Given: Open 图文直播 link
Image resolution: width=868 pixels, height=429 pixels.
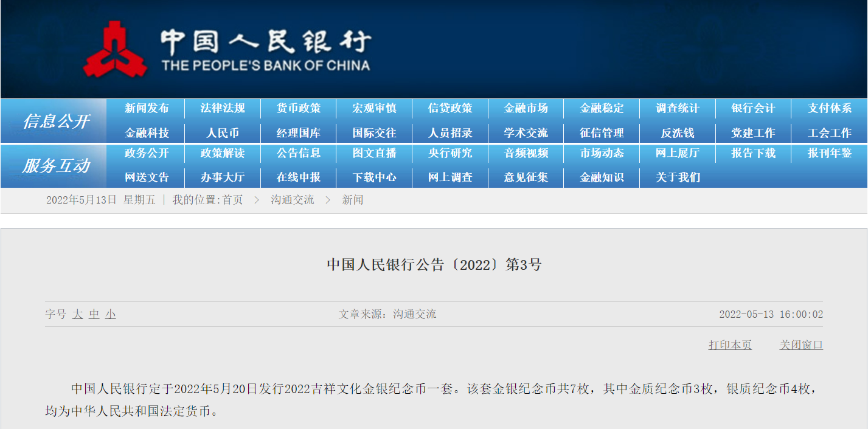Looking at the screenshot, I should tap(374, 153).
